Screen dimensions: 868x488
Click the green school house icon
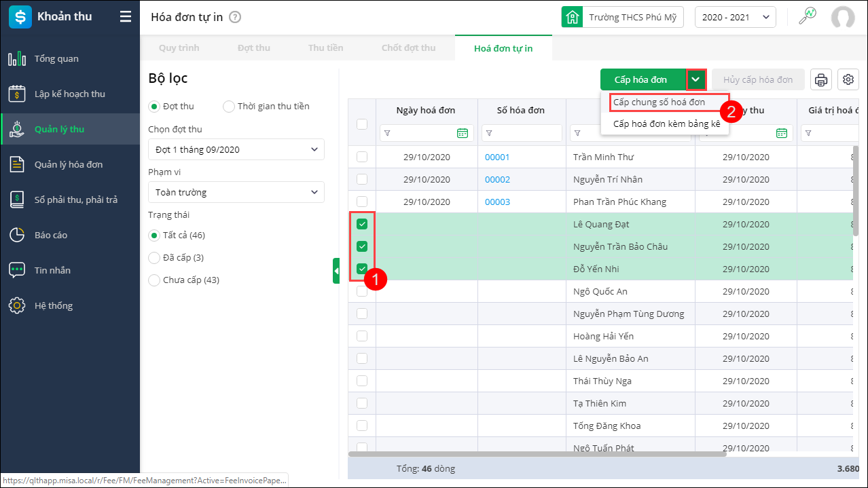coord(573,17)
